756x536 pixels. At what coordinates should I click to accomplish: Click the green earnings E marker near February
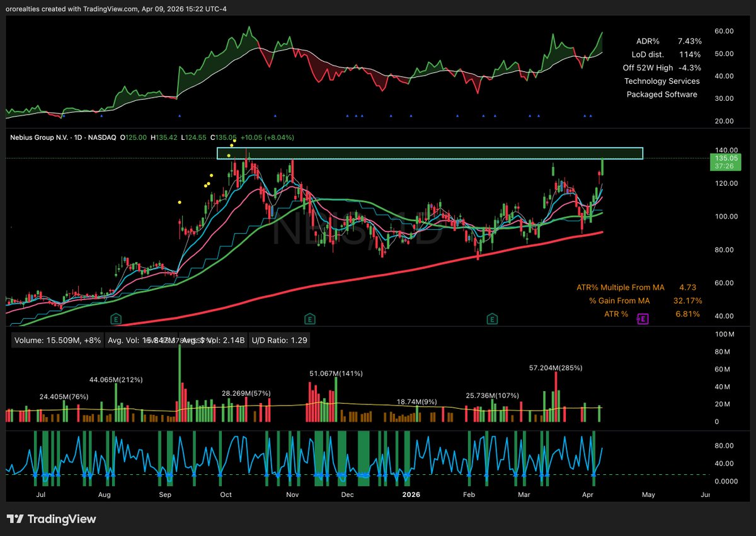tap(491, 318)
